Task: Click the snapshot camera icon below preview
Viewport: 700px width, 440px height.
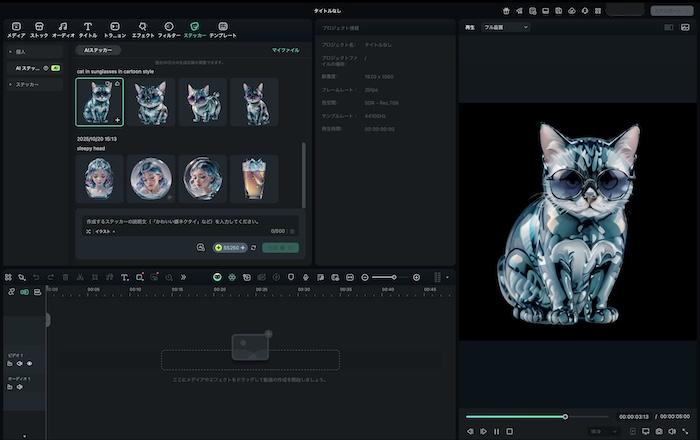Action: click(660, 431)
